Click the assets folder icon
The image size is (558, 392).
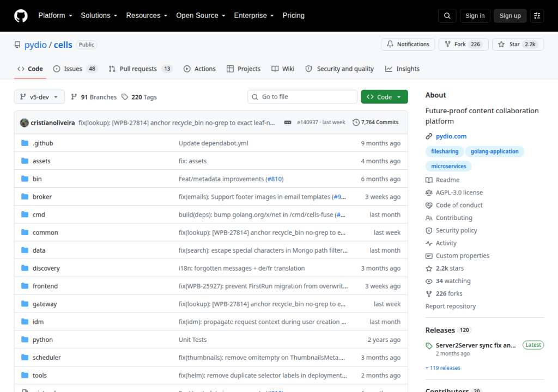click(x=25, y=161)
